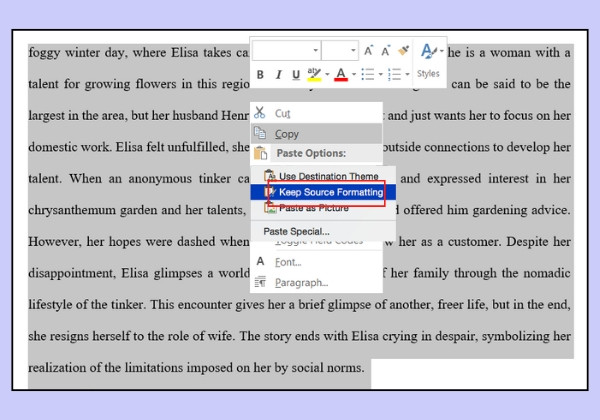The height and width of the screenshot is (420, 600).
Task: Select Keep Source Formatting paste option
Action: pos(323,192)
